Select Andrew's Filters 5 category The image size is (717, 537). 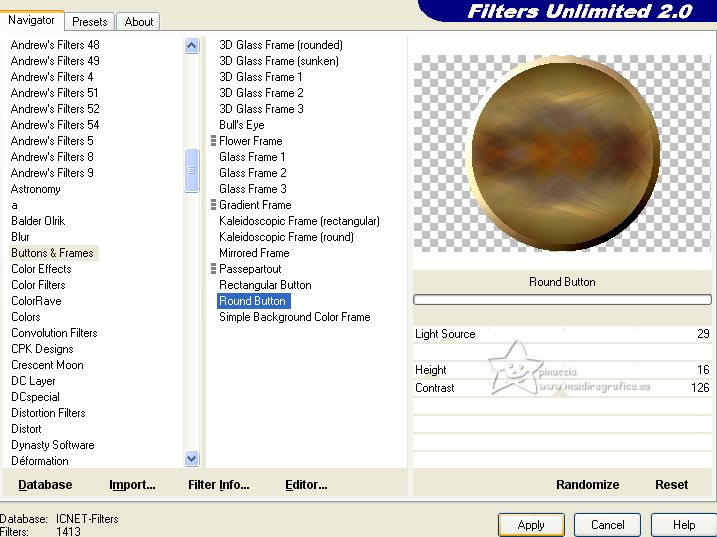[52, 141]
